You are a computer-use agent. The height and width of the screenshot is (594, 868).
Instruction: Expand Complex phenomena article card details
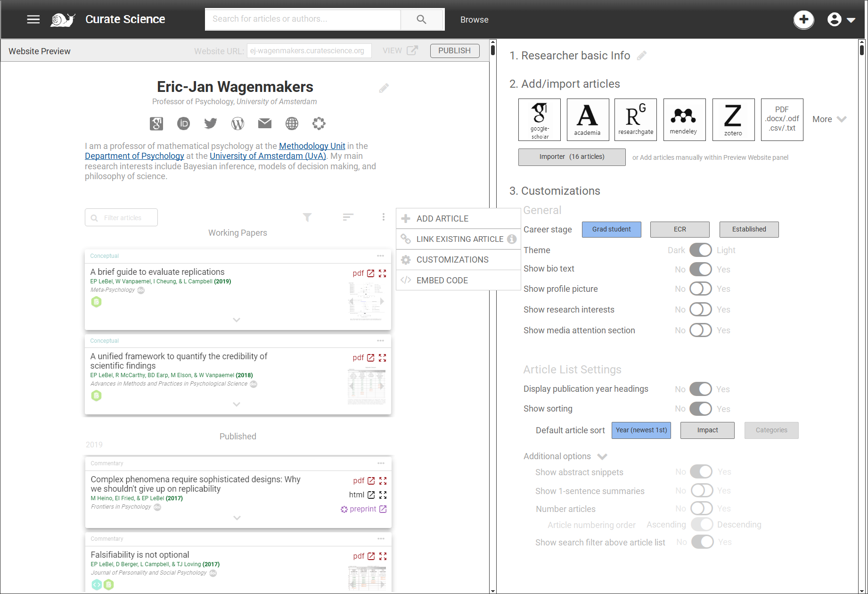237,518
